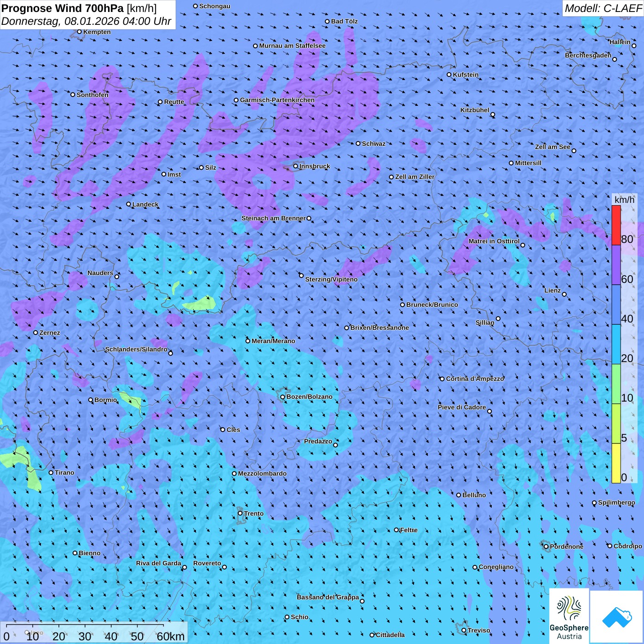The height and width of the screenshot is (644, 644).
Task: Click the blue cloud app logo
Action: [x=617, y=617]
